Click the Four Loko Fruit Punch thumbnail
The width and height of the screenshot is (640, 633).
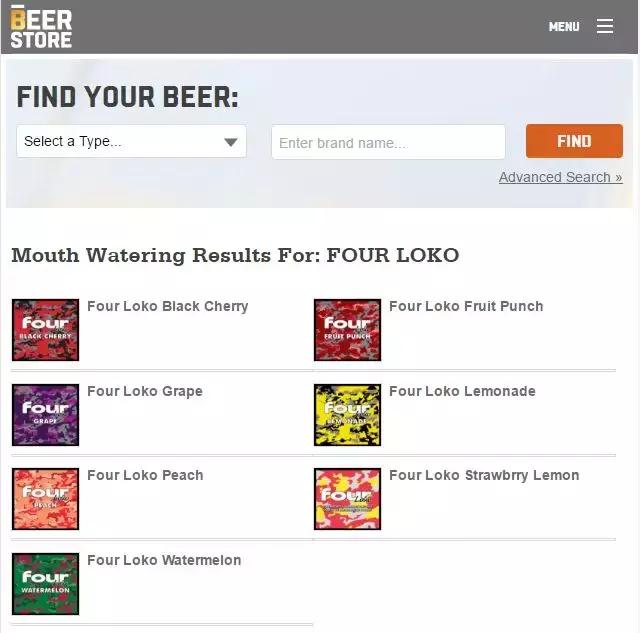point(347,330)
